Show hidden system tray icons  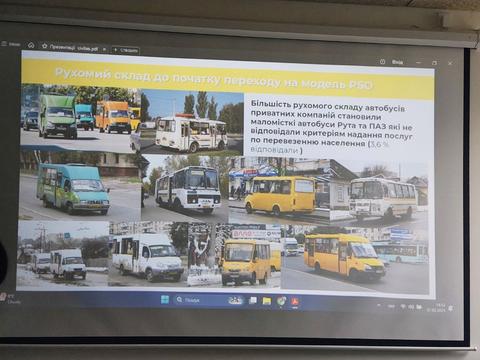[x=379, y=305]
